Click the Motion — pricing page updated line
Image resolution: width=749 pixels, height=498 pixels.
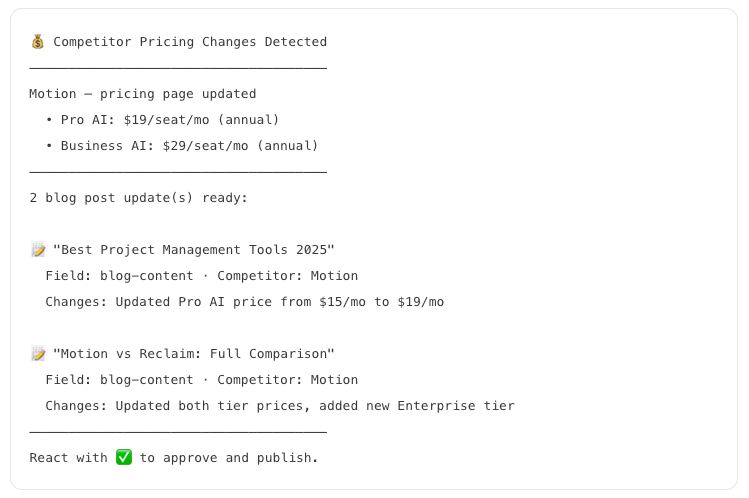coord(143,94)
